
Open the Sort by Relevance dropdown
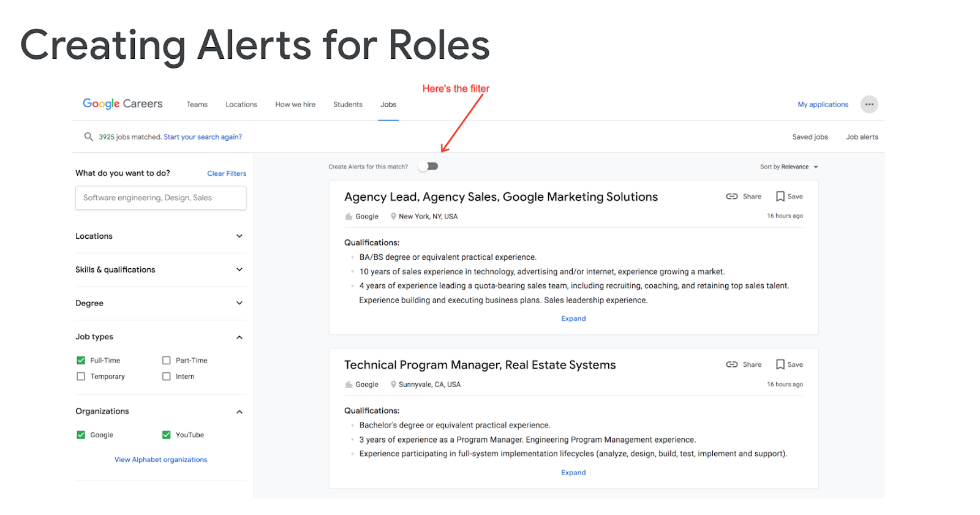click(790, 167)
